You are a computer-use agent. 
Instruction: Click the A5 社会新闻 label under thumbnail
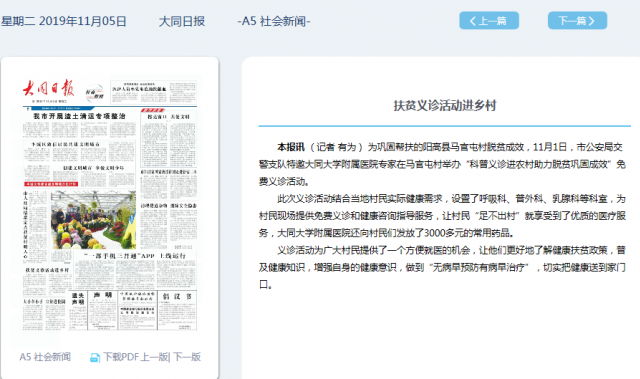pos(45,357)
